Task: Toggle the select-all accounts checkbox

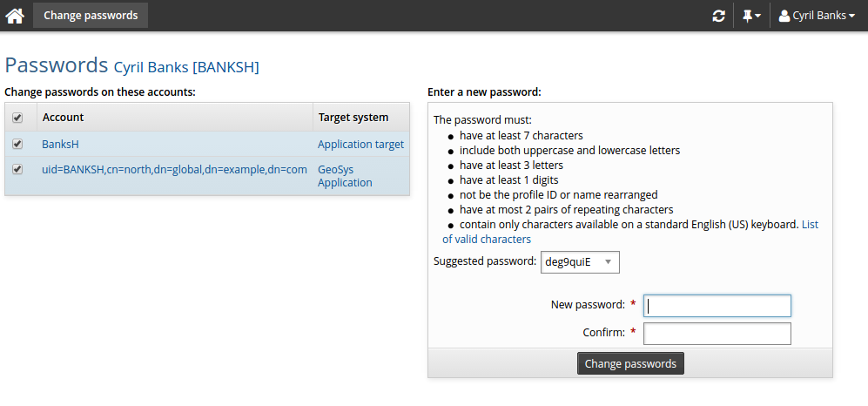Action: (x=17, y=118)
